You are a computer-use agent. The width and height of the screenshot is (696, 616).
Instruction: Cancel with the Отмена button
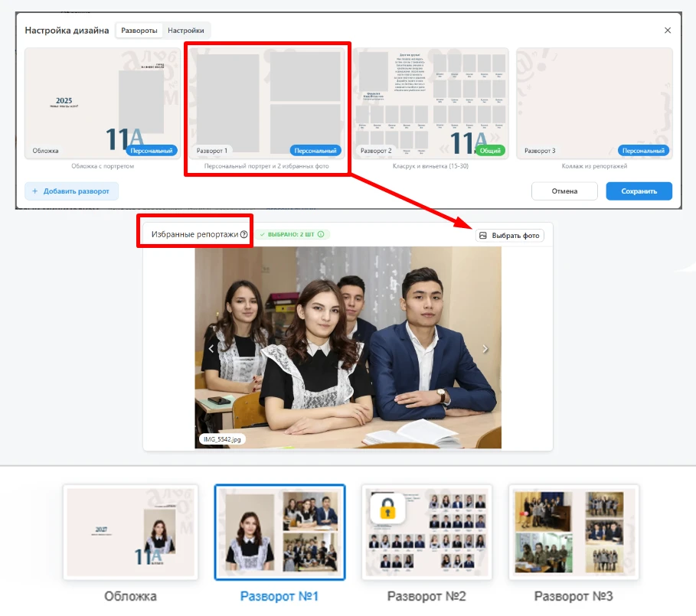564,191
